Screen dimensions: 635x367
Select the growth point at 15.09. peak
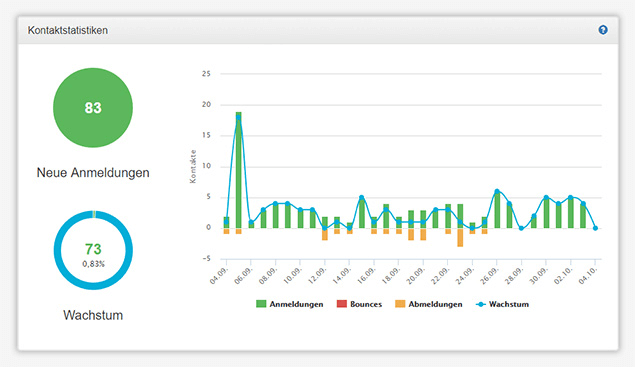click(362, 197)
